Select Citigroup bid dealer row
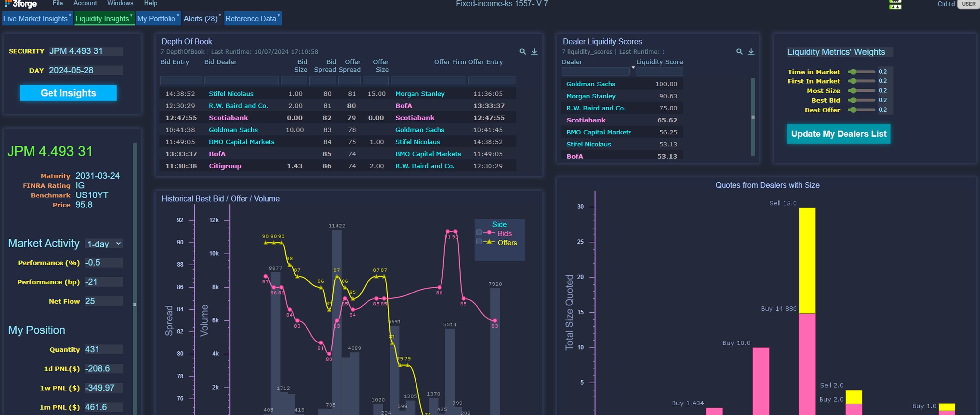The width and height of the screenshot is (980, 415). point(337,166)
